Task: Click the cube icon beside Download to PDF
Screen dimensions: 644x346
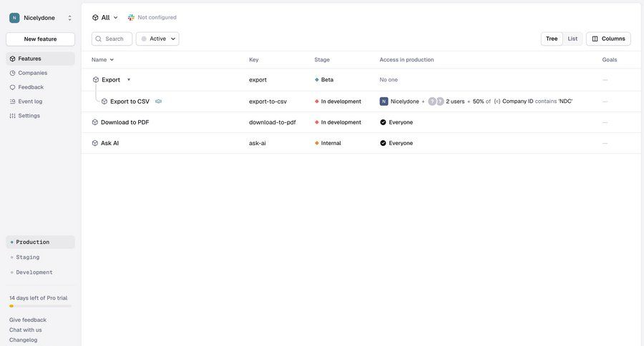Action: [x=95, y=122]
